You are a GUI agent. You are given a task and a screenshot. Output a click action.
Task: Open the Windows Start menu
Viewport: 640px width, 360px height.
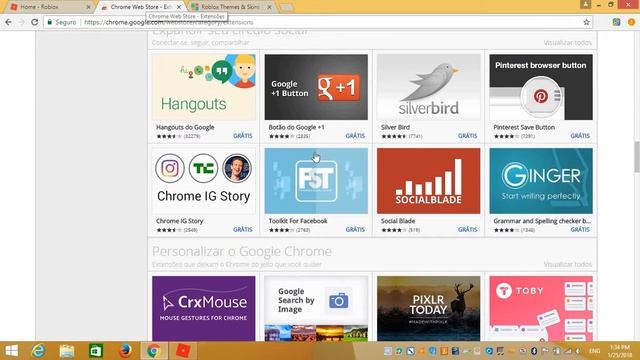click(11, 351)
